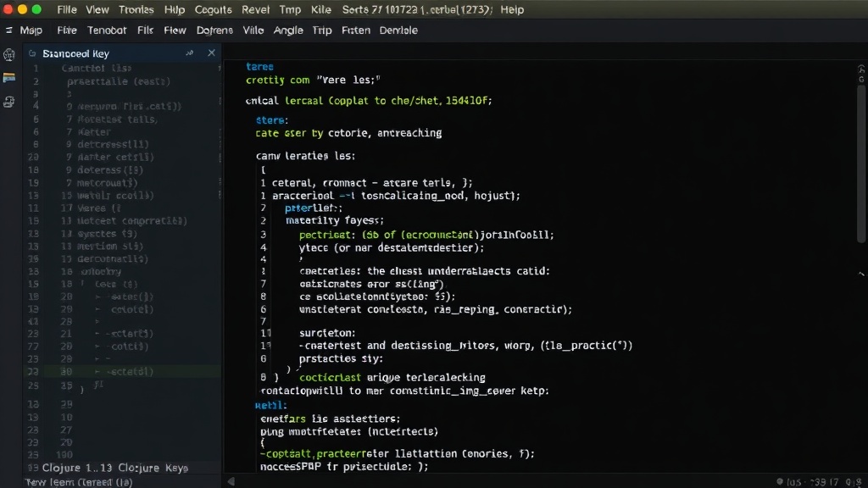Click the macOS window title text
Viewport: 868px width, 488px height.
coord(417,9)
